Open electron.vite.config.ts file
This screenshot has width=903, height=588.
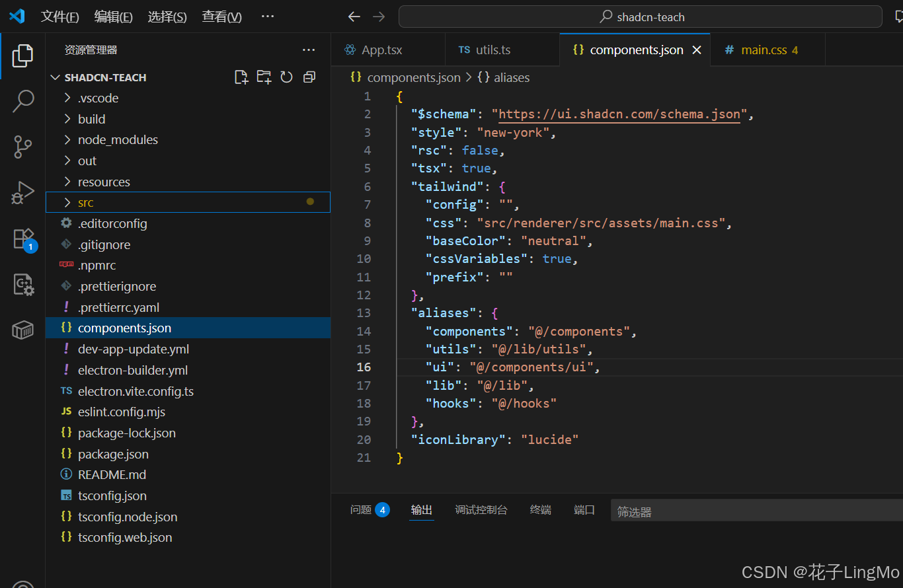coord(188,391)
